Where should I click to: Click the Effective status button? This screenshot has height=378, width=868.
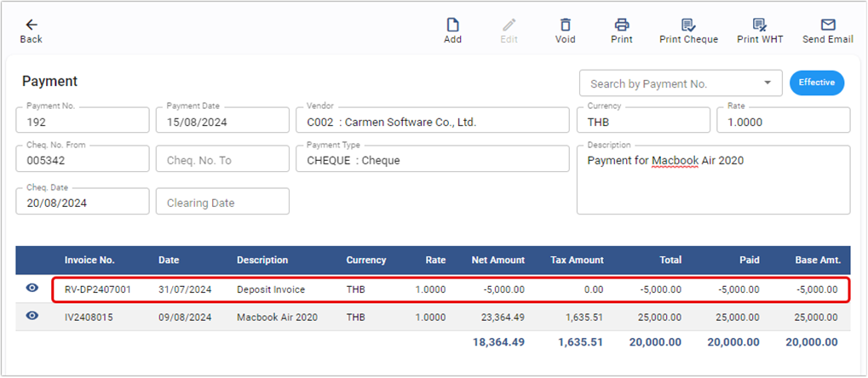pyautogui.click(x=816, y=83)
